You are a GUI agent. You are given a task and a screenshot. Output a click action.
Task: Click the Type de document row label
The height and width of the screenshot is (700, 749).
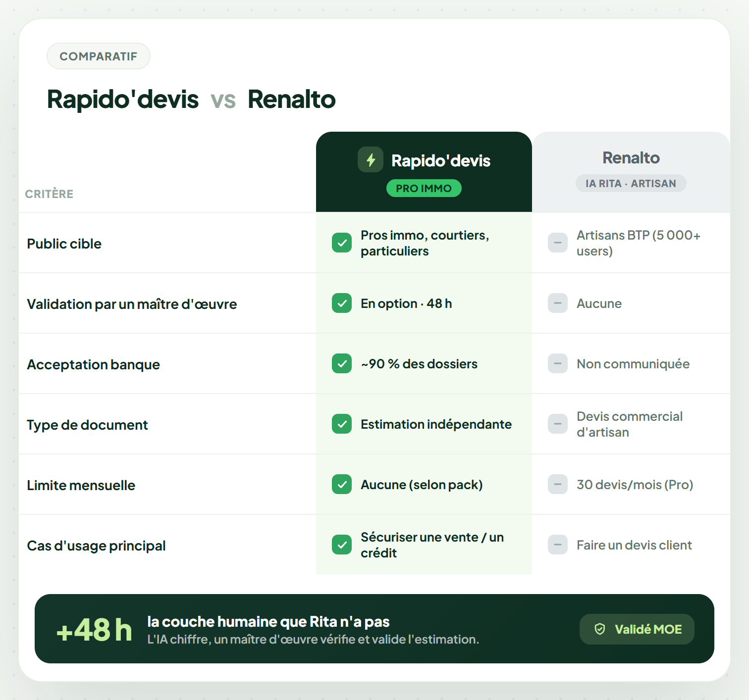(87, 425)
